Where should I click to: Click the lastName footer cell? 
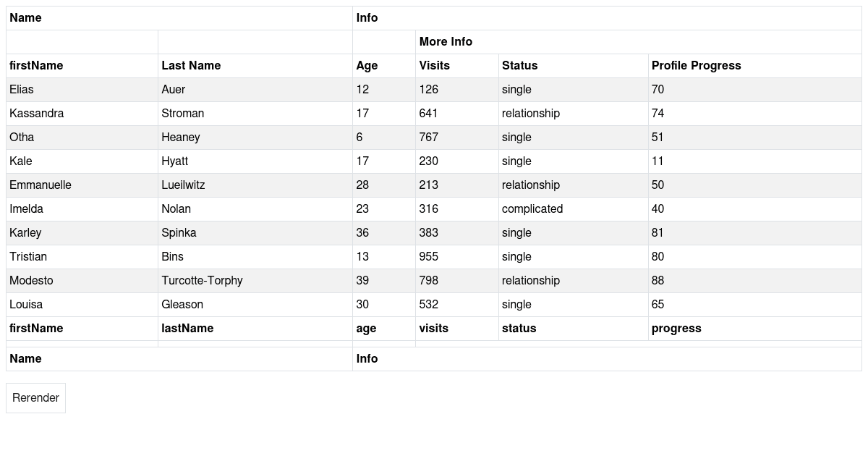pyautogui.click(x=255, y=329)
